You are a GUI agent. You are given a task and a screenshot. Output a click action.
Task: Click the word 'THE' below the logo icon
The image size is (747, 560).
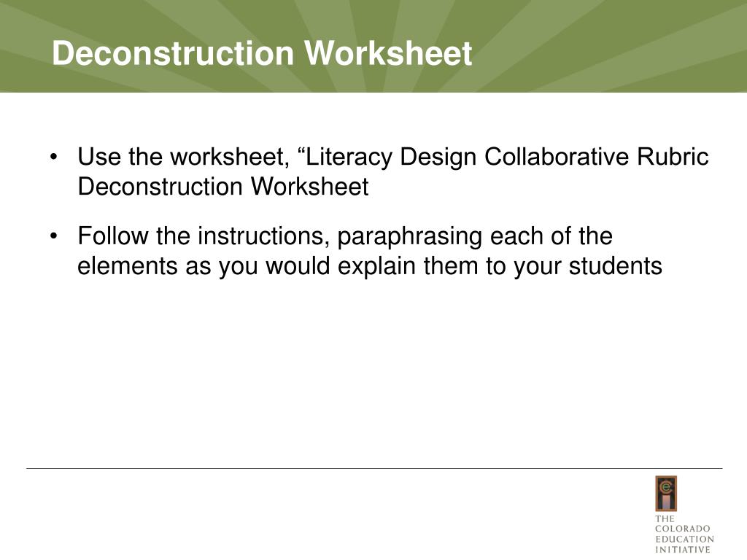coord(665,518)
